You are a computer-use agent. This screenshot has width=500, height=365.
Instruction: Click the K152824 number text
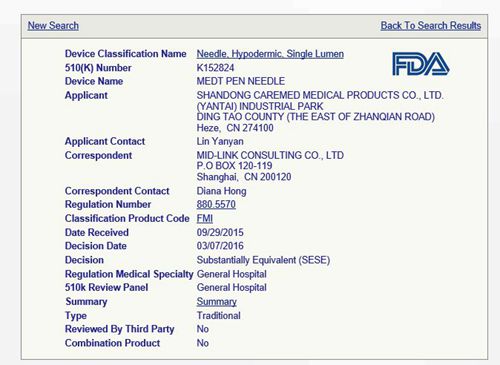pyautogui.click(x=215, y=68)
